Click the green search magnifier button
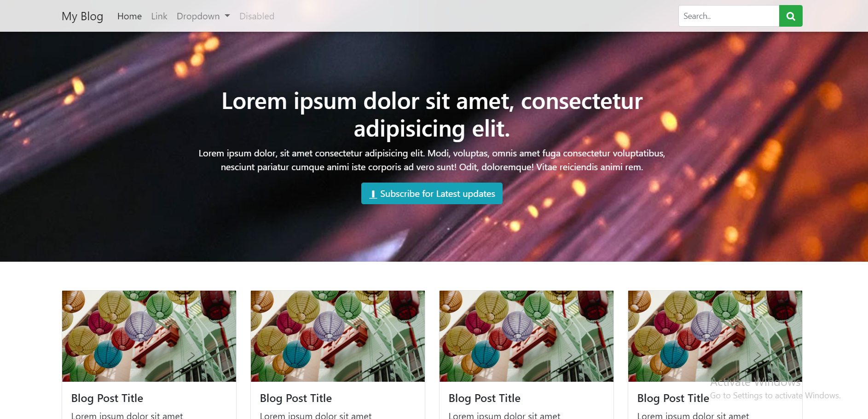 tap(791, 16)
